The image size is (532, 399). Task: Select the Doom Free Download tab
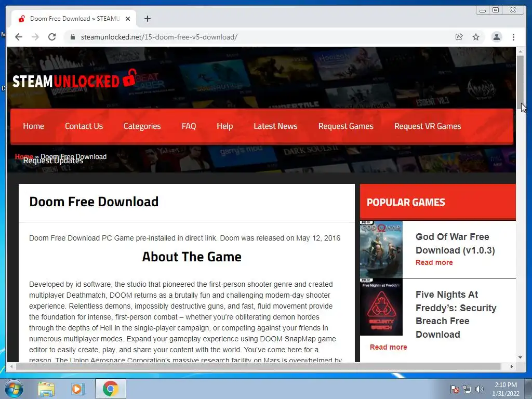(74, 19)
